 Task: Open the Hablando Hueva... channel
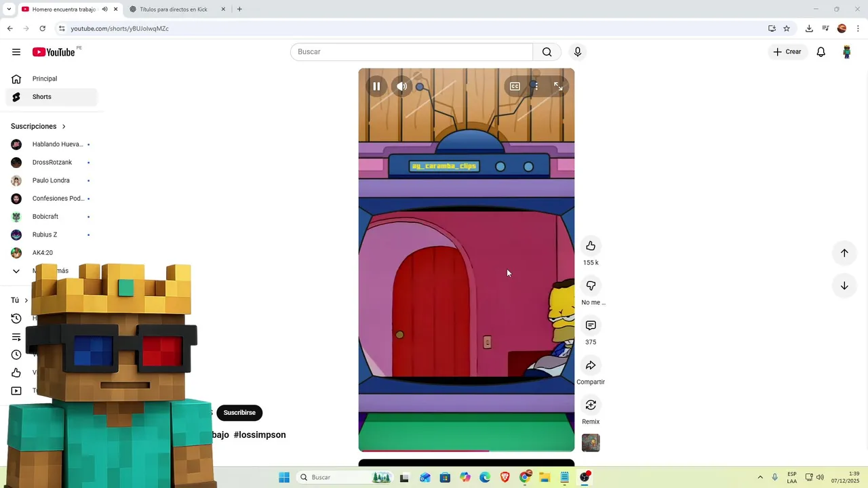52,144
